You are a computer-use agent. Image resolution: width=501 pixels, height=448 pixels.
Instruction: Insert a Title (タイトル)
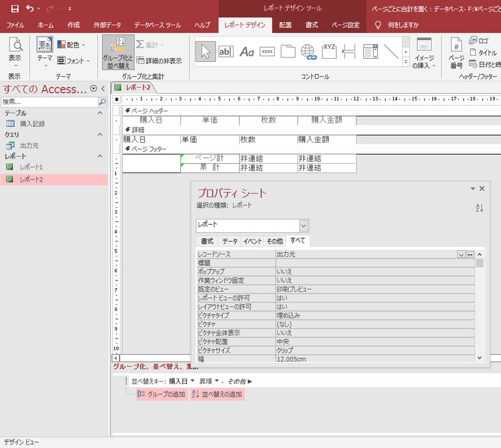tap(483, 53)
